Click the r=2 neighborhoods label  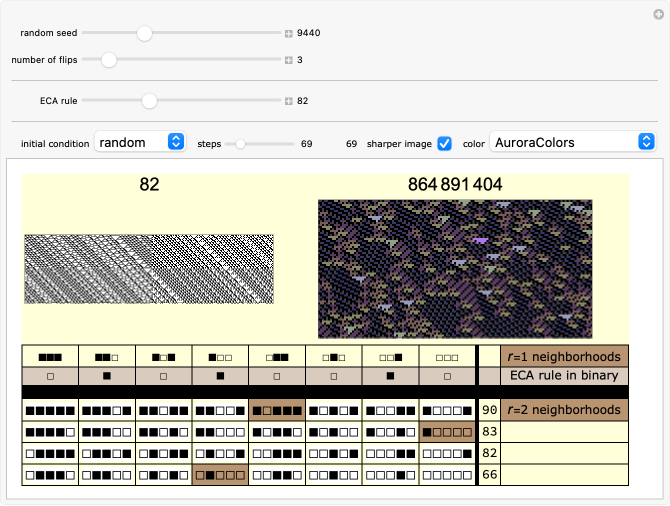(564, 410)
